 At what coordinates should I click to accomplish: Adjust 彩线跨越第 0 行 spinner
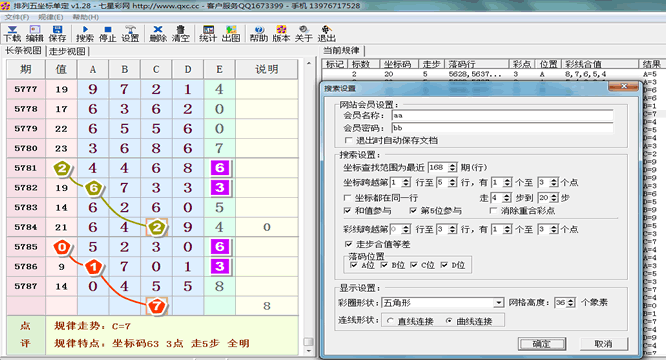pos(406,230)
